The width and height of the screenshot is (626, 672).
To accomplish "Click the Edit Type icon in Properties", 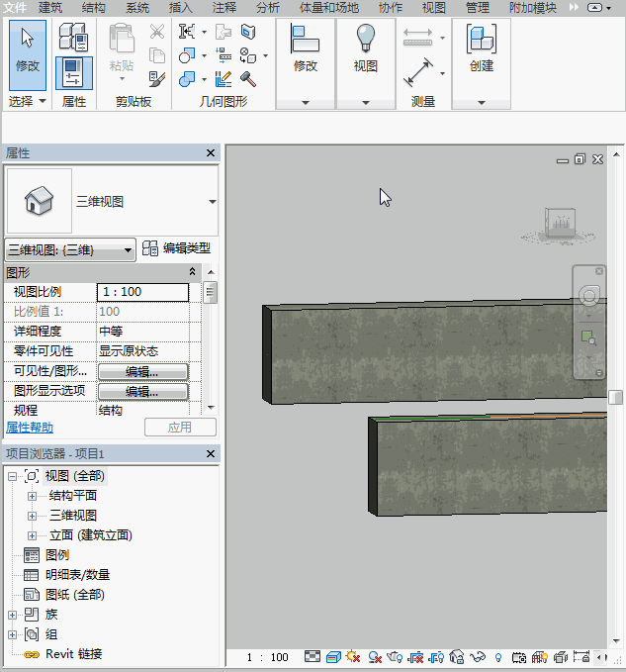I will 150,248.
